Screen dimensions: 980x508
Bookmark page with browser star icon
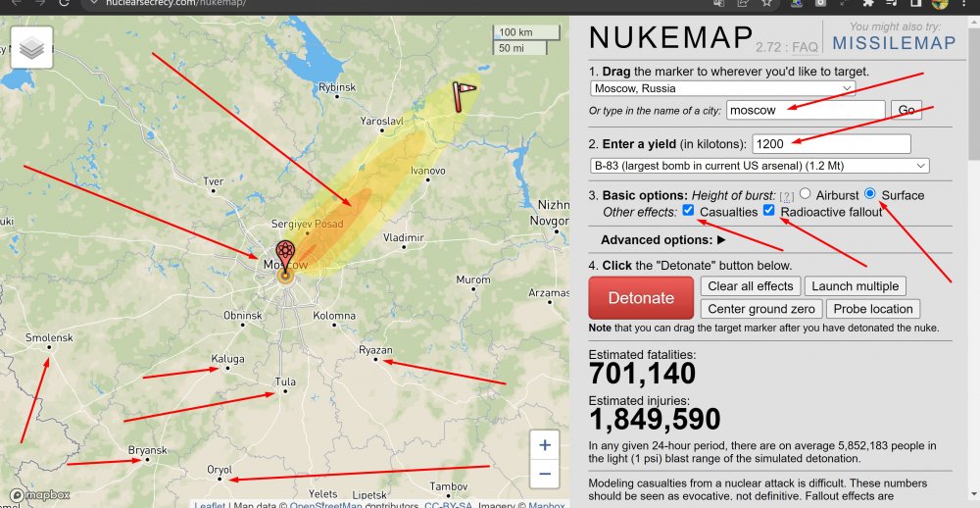[767, 3]
